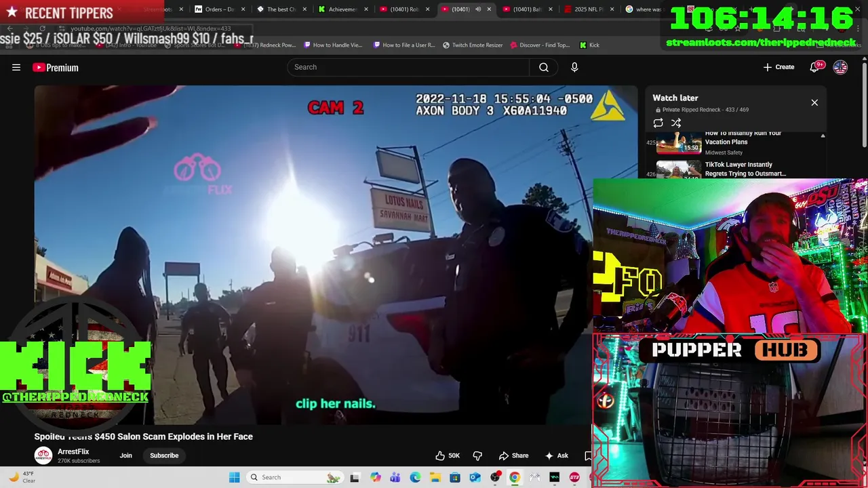Open the account avatar menu
The image size is (868, 488).
click(840, 67)
